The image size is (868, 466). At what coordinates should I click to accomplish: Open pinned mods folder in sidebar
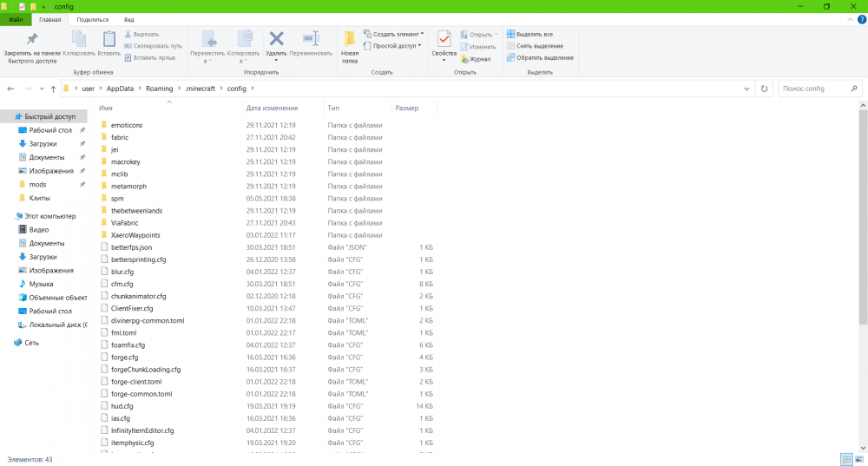[x=37, y=184]
